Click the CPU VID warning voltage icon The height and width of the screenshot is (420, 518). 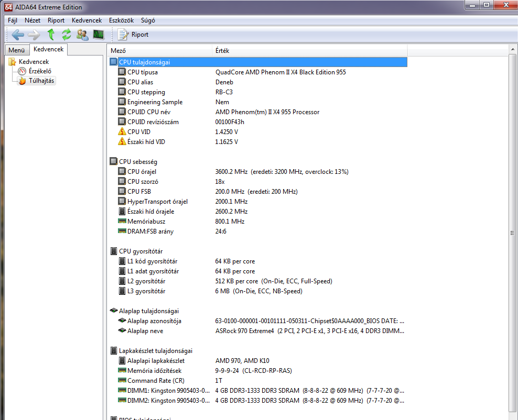(x=122, y=131)
